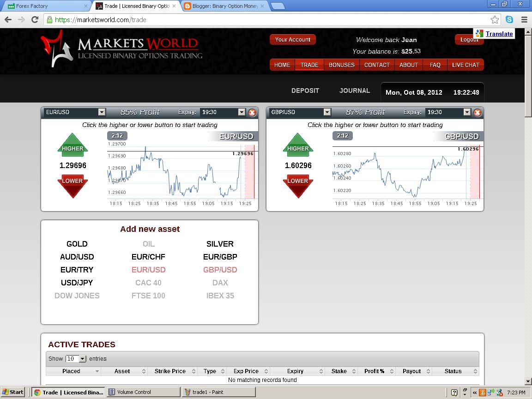This screenshot has height=399, width=532.
Task: Add EUR/CHF as a new asset
Action: (148, 257)
